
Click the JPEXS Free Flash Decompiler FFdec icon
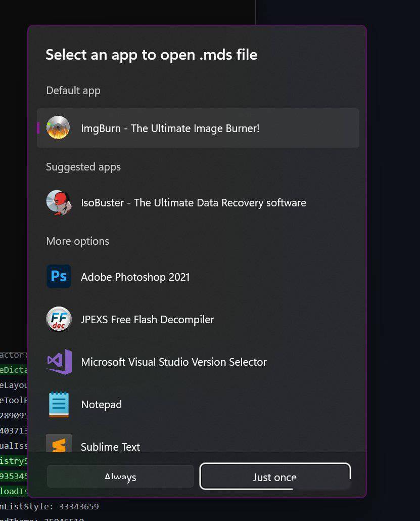[x=59, y=319]
